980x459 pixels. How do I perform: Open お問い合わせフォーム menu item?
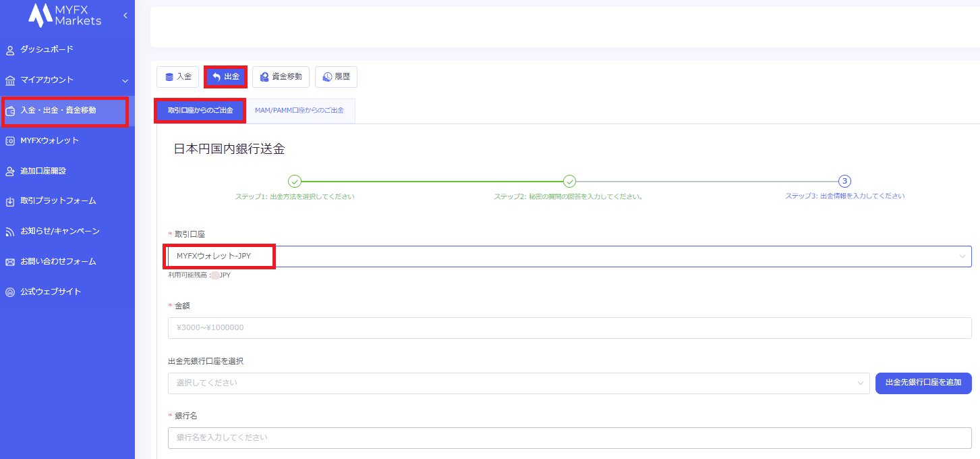67,261
